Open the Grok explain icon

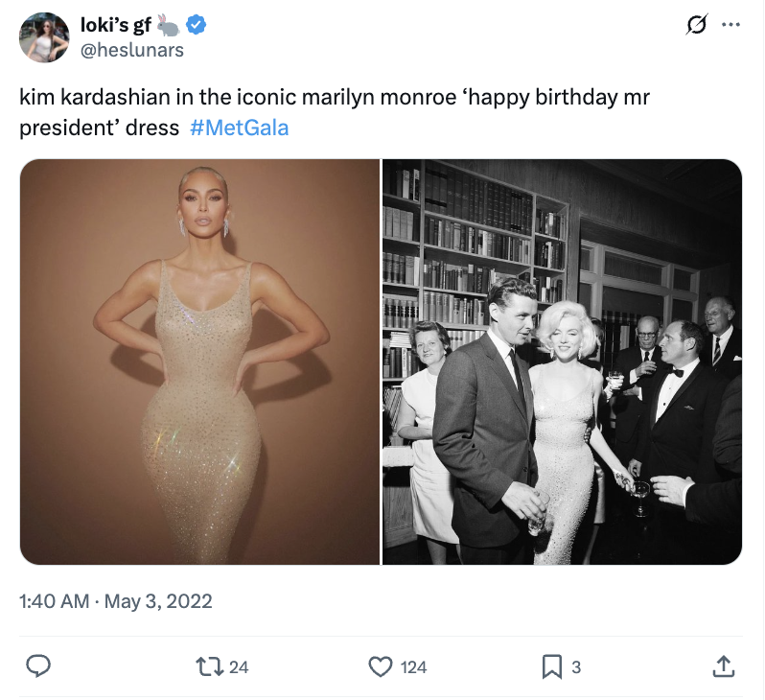pos(697,25)
